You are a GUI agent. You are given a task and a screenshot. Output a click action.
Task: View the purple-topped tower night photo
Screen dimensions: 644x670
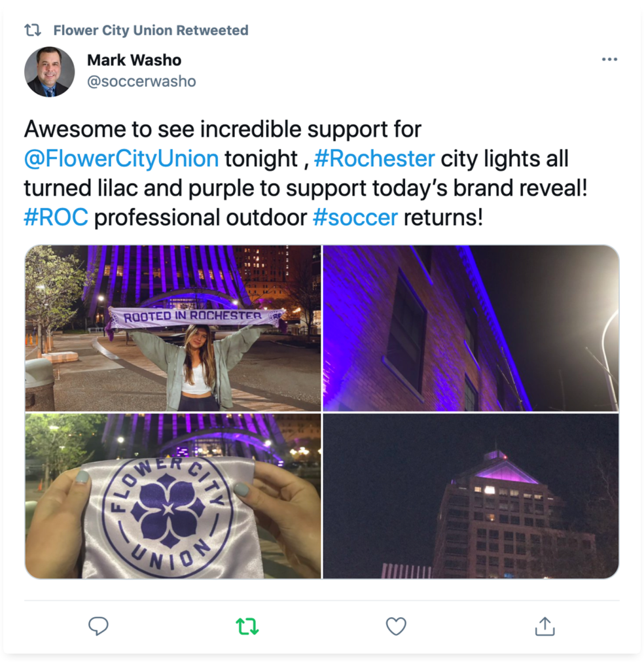coord(471,496)
